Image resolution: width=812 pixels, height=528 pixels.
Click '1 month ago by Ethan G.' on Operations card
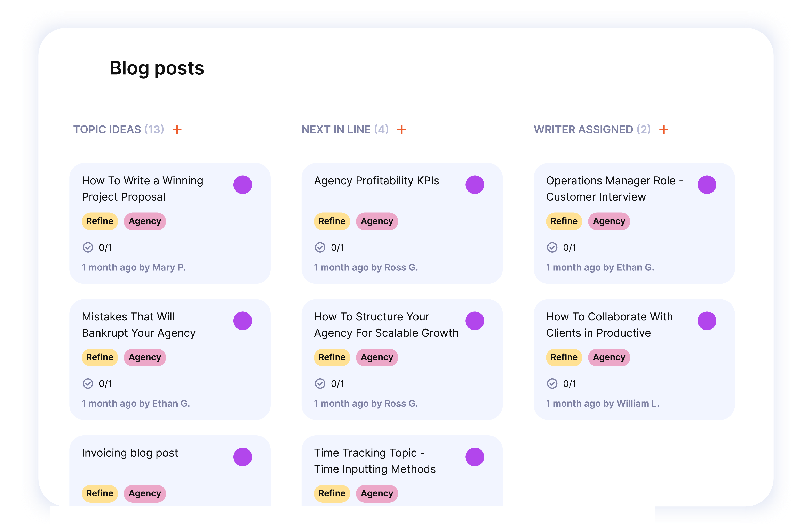click(x=600, y=267)
